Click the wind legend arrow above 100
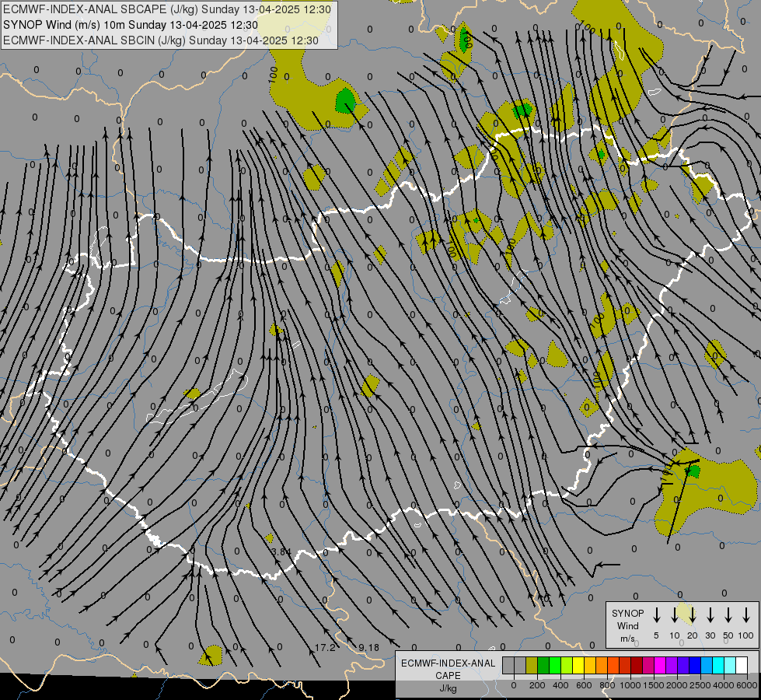 pos(746,615)
